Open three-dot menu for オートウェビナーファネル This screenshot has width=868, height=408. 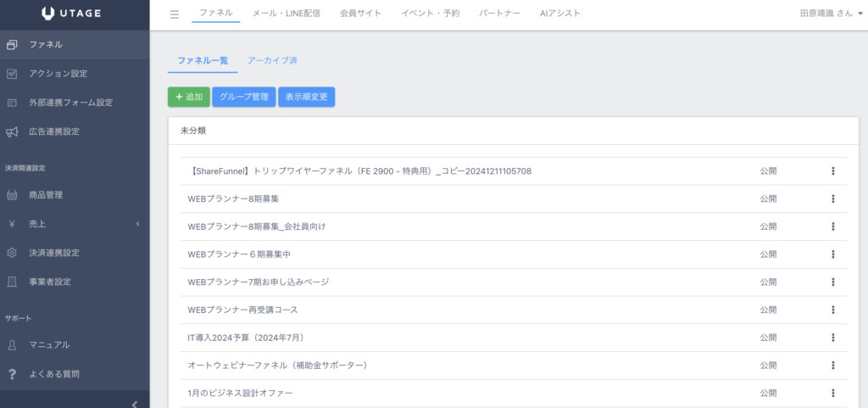pyautogui.click(x=832, y=366)
